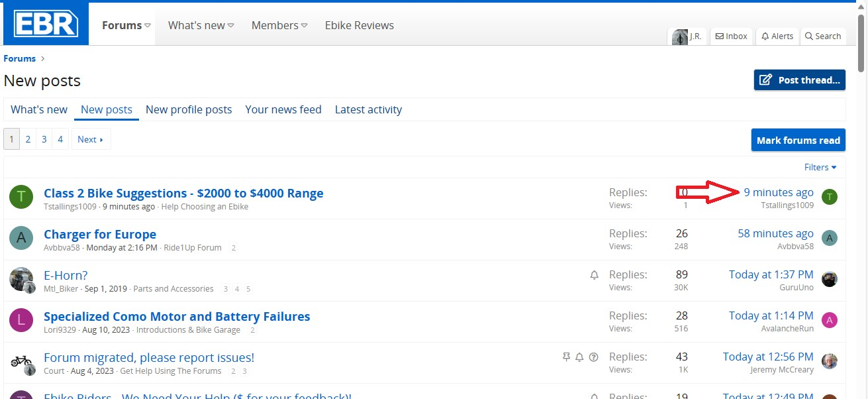
Task: Expand the What's new menu
Action: [231, 26]
